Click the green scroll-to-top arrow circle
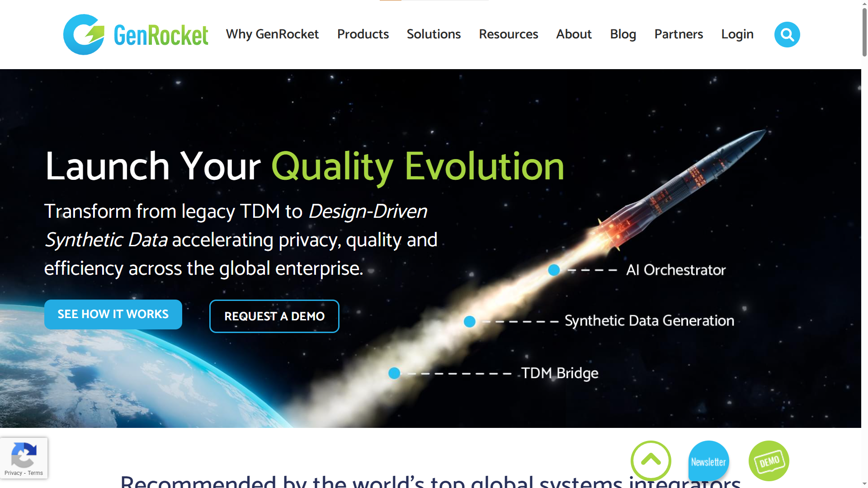The image size is (868, 488). coord(651,460)
